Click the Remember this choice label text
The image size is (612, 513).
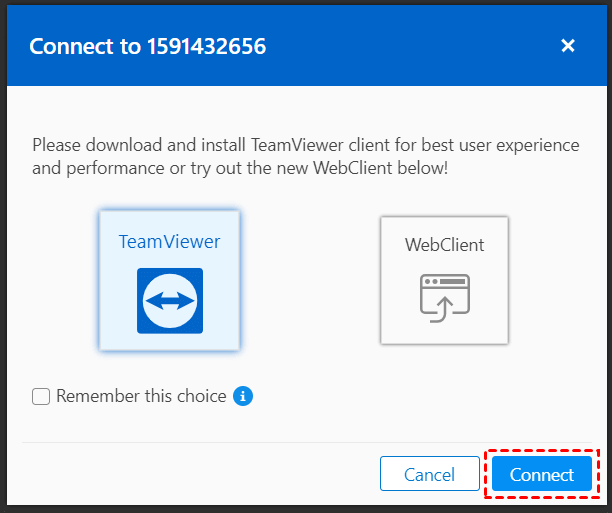pyautogui.click(x=141, y=396)
